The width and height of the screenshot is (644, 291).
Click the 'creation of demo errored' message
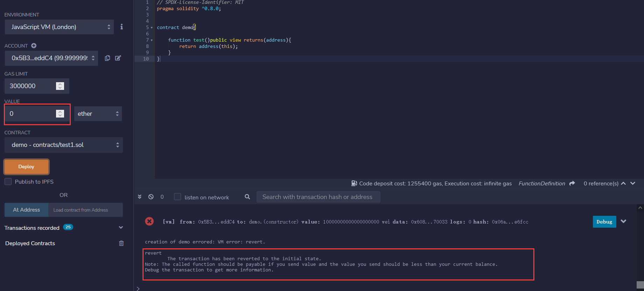(x=205, y=242)
